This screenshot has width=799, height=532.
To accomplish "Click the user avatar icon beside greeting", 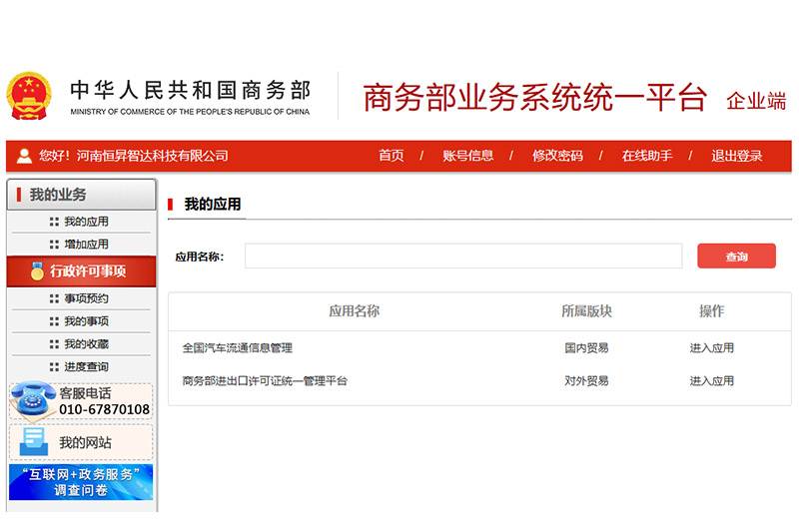I will [x=24, y=156].
